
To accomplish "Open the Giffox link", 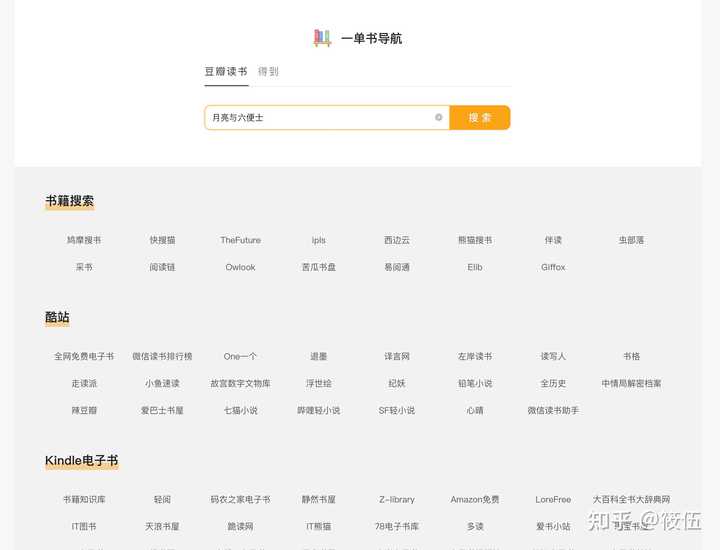I will point(553,267).
